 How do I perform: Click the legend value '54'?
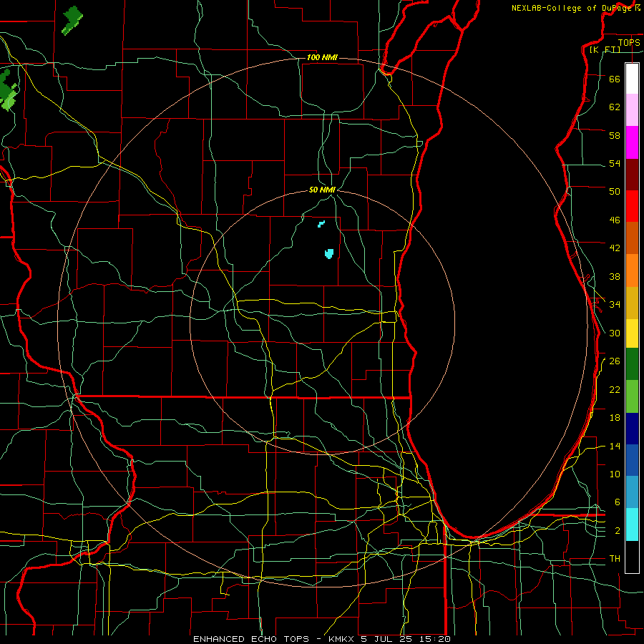(x=615, y=163)
